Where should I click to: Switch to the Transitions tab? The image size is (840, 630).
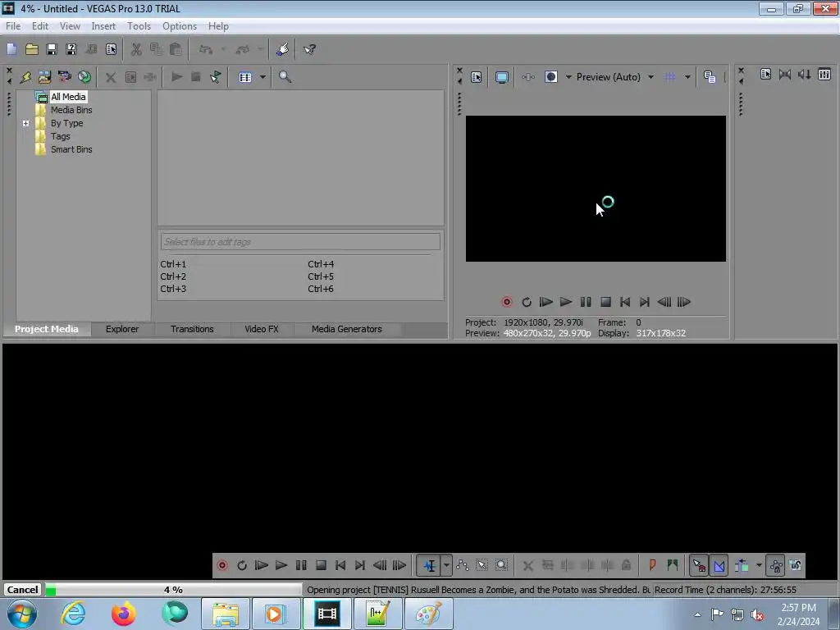pos(192,329)
